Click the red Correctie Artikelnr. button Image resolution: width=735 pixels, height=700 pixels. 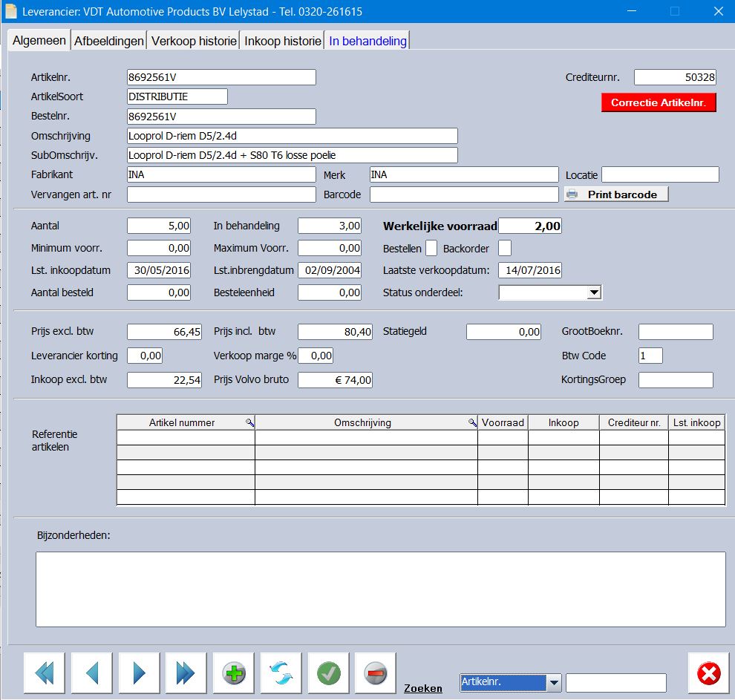pyautogui.click(x=659, y=102)
